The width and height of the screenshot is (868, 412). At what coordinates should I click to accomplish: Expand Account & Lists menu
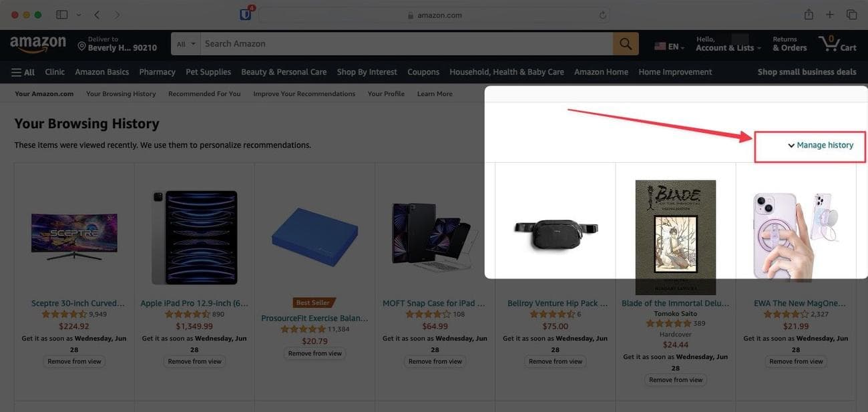click(728, 43)
